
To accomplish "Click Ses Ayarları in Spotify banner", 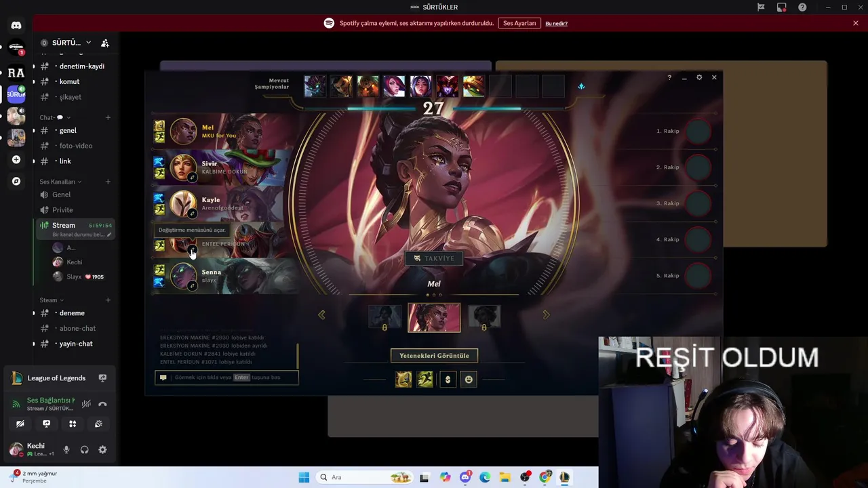I will click(519, 23).
